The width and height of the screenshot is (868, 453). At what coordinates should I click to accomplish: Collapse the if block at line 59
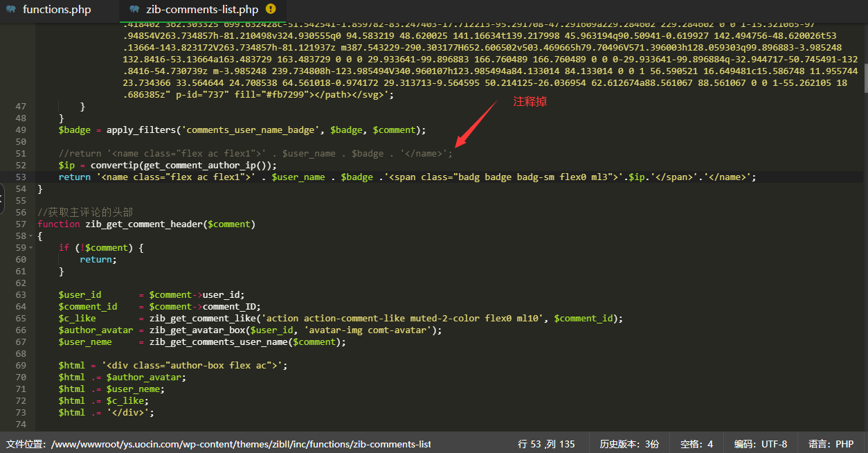click(31, 248)
